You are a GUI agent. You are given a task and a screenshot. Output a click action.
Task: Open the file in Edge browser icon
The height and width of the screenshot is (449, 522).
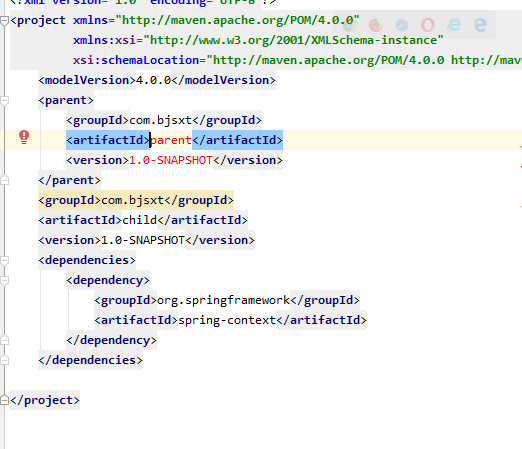(x=480, y=25)
